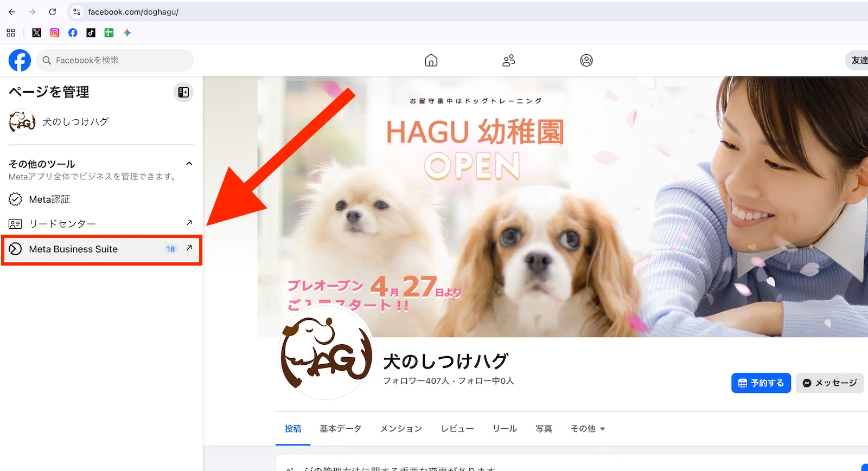Open the HAGU 幼稚園 cover photo
This screenshot has width=868, height=471.
[x=563, y=206]
